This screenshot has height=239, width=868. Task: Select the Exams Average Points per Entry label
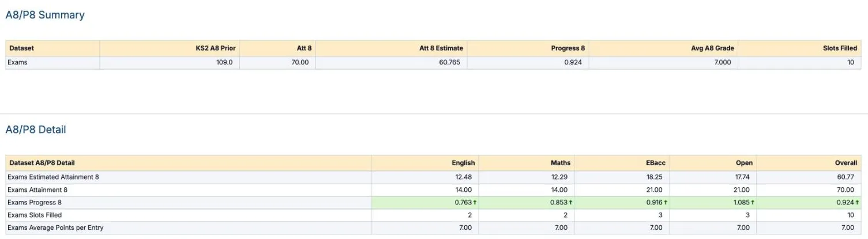(x=55, y=228)
